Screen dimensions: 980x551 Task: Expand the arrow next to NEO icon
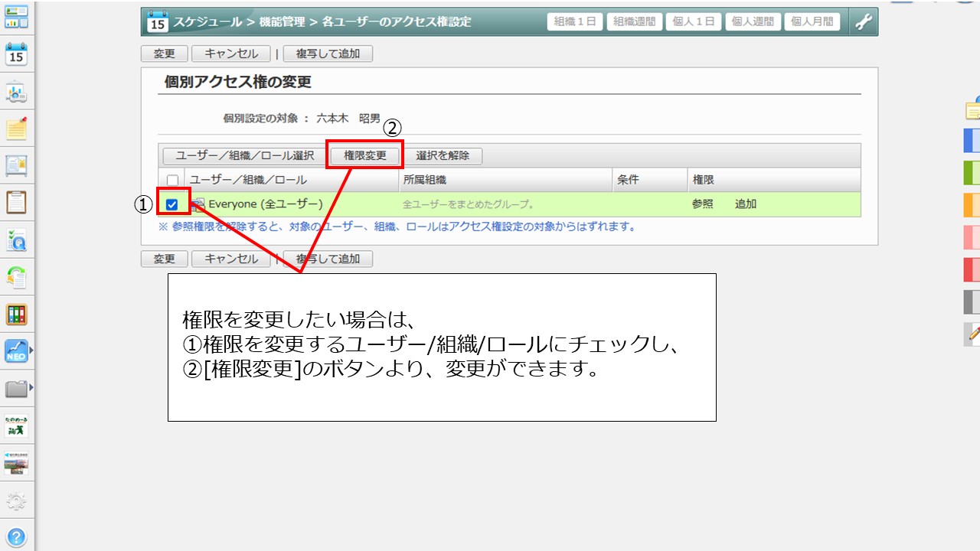click(x=31, y=350)
